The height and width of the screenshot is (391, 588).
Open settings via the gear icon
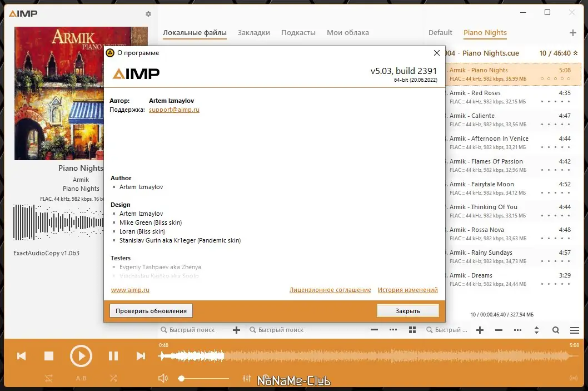[x=148, y=14]
